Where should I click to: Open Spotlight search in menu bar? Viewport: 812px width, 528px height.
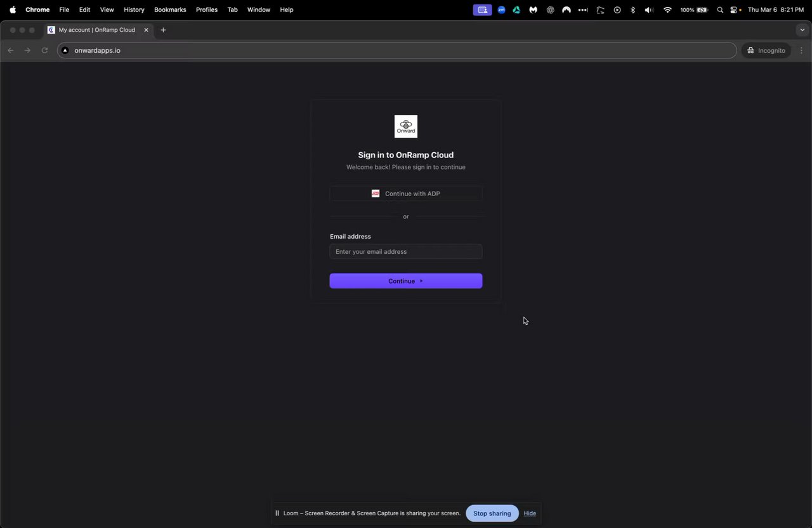pos(720,10)
